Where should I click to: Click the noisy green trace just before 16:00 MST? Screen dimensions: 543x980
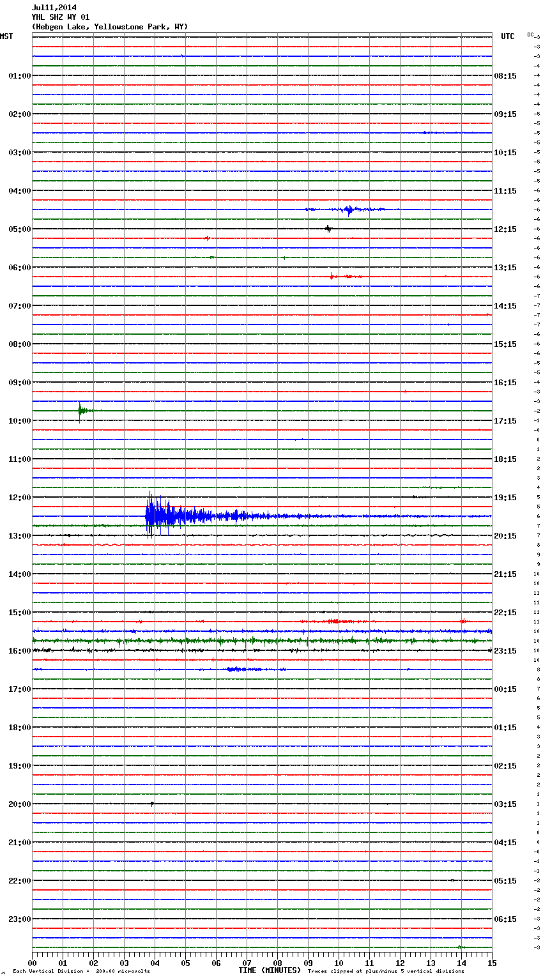coord(262,640)
